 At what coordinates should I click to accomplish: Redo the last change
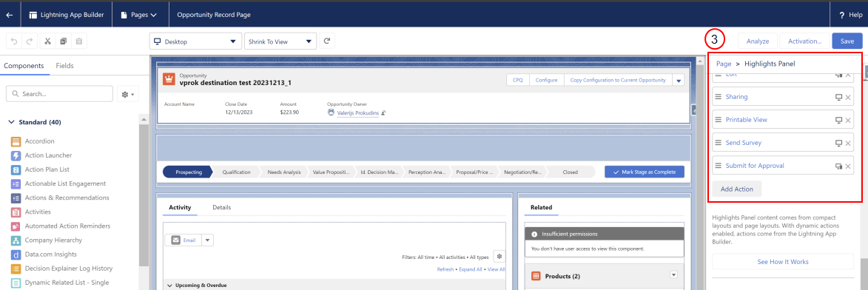[x=30, y=41]
